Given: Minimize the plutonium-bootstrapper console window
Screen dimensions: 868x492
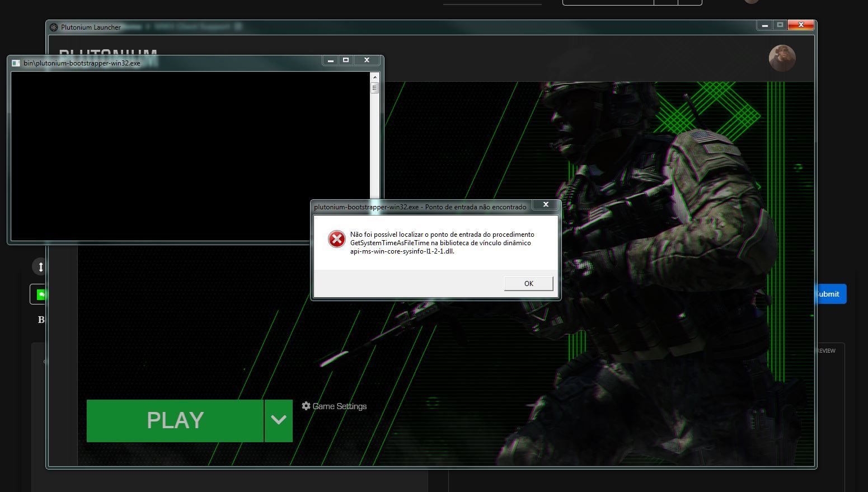Looking at the screenshot, I should pos(331,60).
